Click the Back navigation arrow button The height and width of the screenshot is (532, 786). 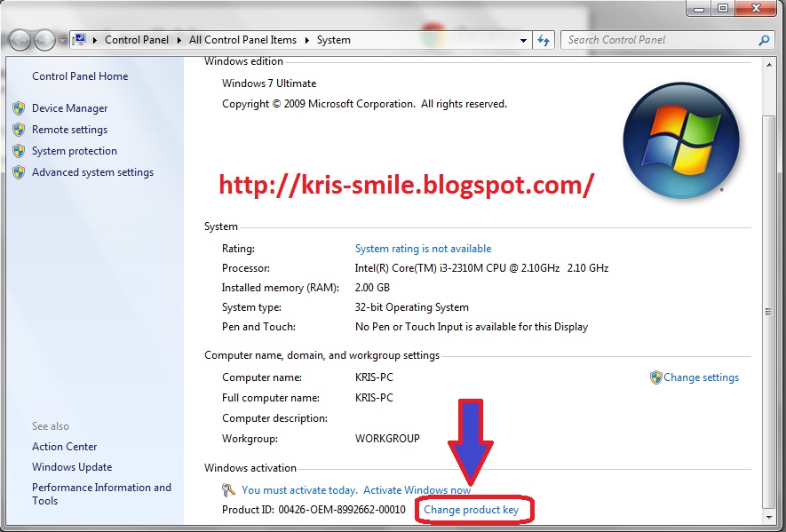coord(20,40)
